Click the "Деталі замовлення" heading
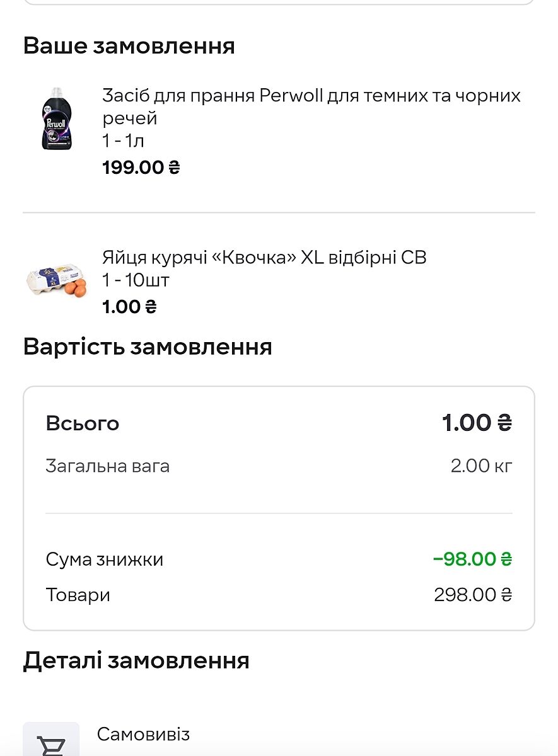This screenshot has width=558, height=756. [136, 660]
